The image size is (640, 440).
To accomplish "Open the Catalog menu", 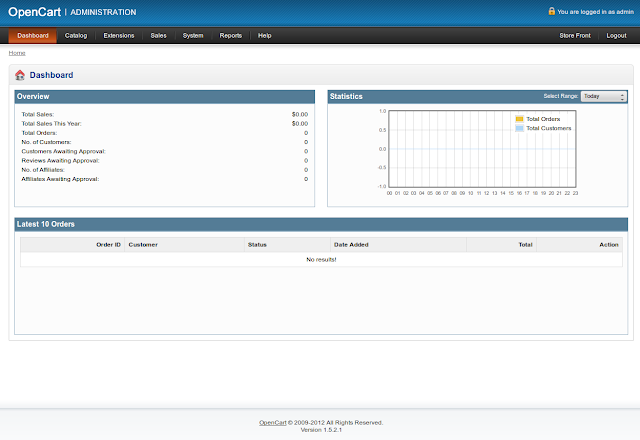I will [x=76, y=36].
